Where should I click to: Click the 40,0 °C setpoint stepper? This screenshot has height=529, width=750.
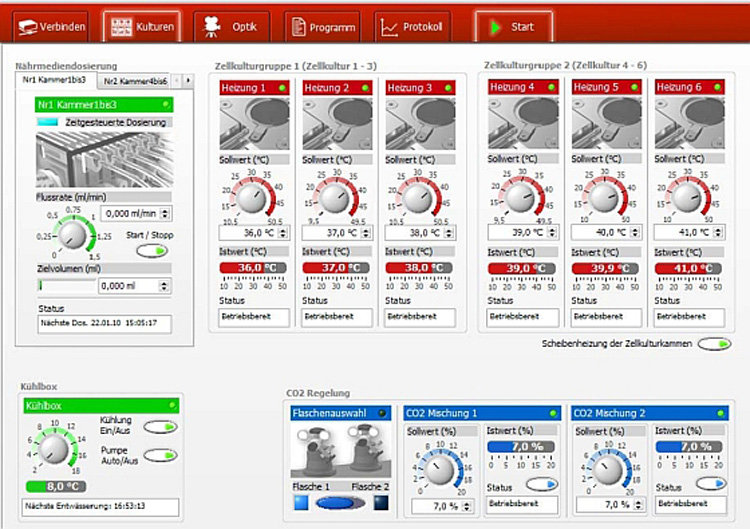point(635,232)
